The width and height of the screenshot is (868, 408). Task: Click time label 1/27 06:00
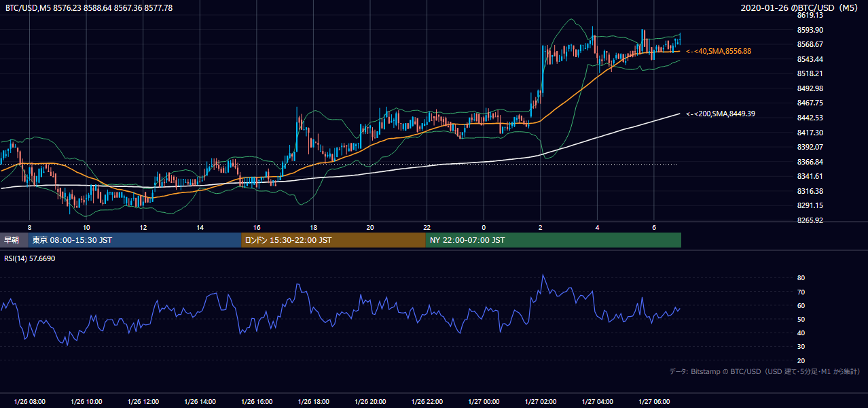[x=654, y=401]
